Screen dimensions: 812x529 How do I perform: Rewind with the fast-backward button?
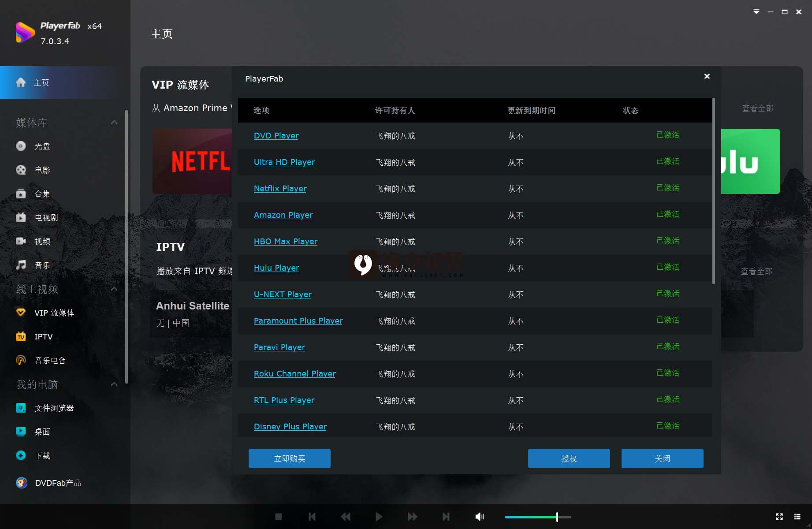point(346,517)
